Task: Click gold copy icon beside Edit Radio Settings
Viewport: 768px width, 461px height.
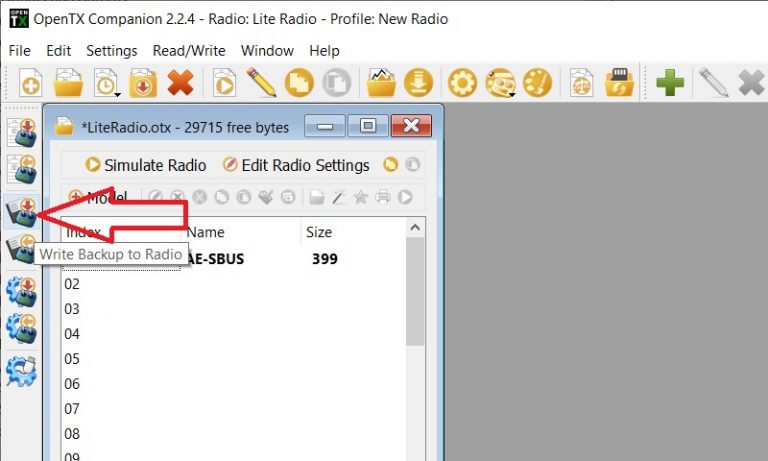Action: pos(390,165)
